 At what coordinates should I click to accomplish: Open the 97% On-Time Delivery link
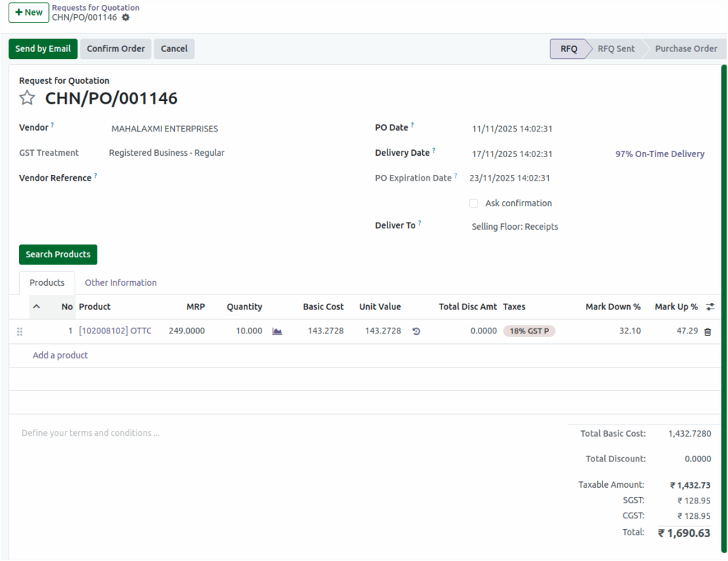coord(659,154)
